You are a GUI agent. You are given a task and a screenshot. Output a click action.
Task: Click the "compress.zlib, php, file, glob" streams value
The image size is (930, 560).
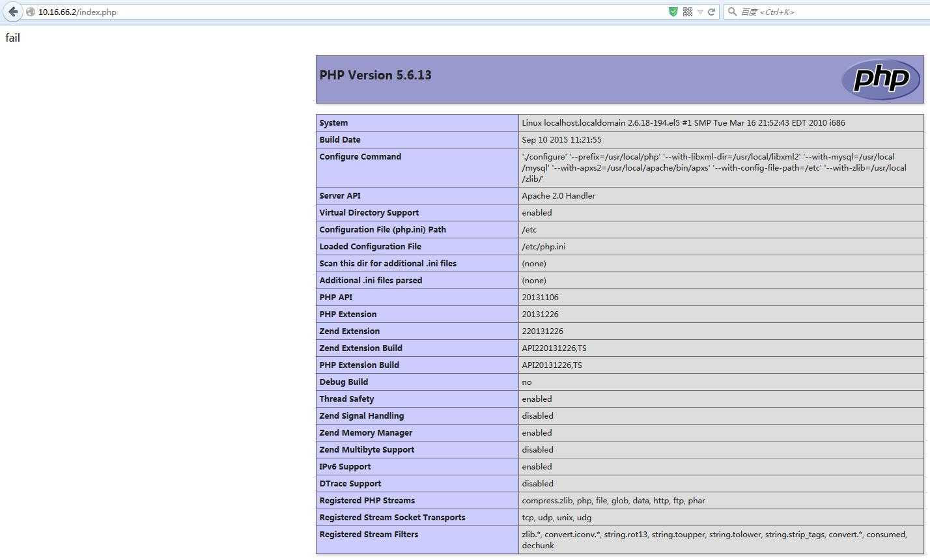point(613,500)
